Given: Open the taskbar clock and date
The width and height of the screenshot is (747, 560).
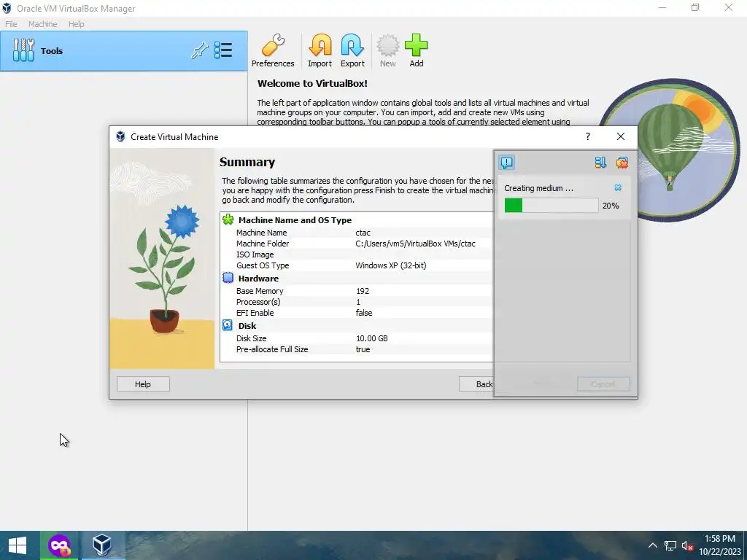Looking at the screenshot, I should 719,545.
